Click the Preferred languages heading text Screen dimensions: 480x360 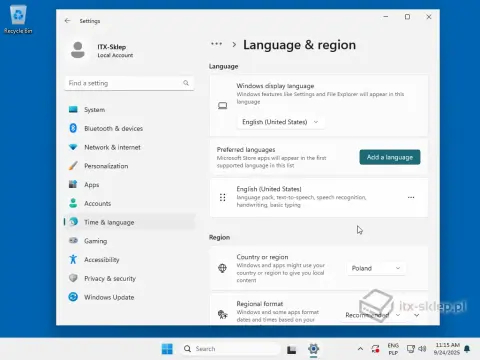coord(246,150)
